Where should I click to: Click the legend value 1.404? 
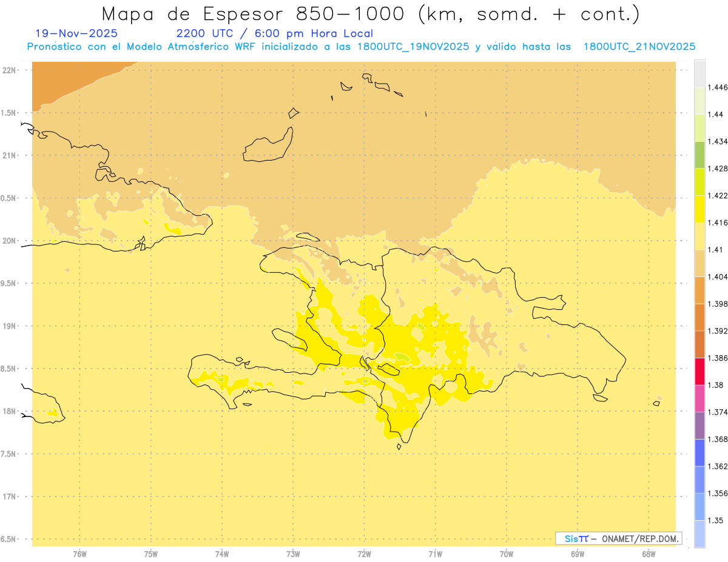[x=719, y=276]
